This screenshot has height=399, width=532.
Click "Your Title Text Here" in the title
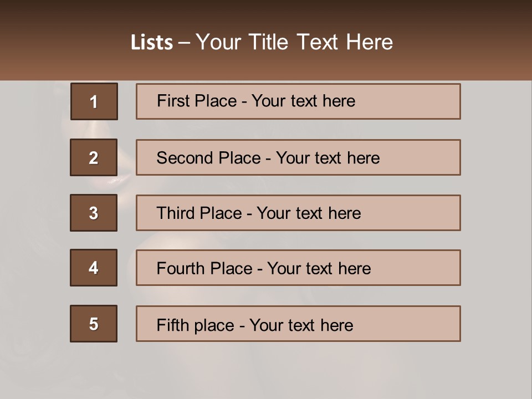tap(294, 42)
